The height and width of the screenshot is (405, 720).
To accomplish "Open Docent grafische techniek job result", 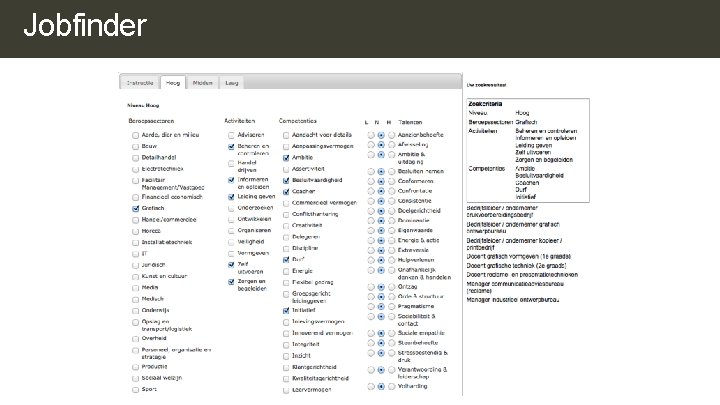I will (x=517, y=266).
